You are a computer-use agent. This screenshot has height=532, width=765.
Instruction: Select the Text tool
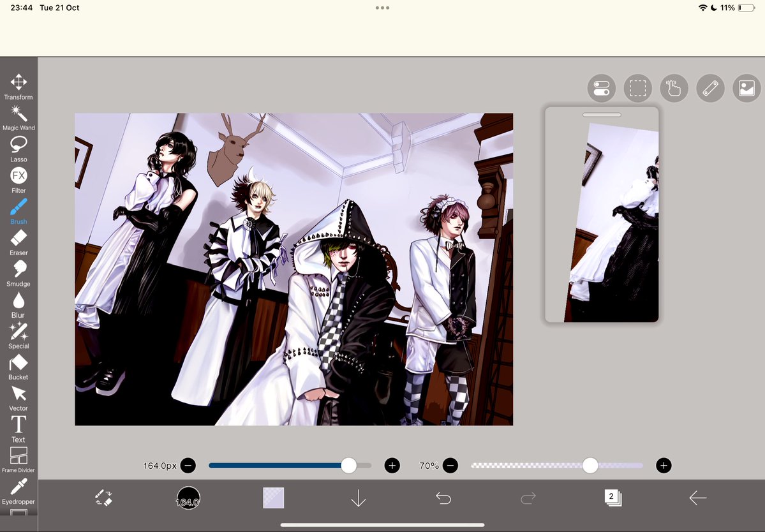pos(19,429)
